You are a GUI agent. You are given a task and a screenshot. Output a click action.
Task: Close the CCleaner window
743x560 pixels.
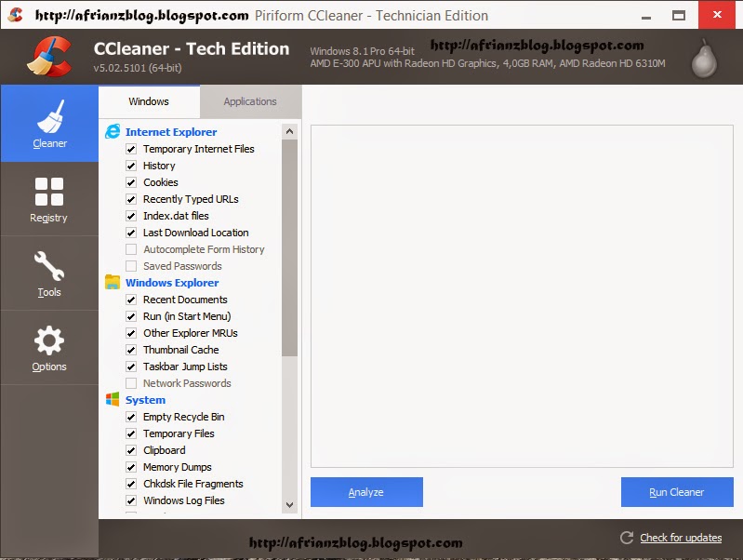click(x=717, y=15)
